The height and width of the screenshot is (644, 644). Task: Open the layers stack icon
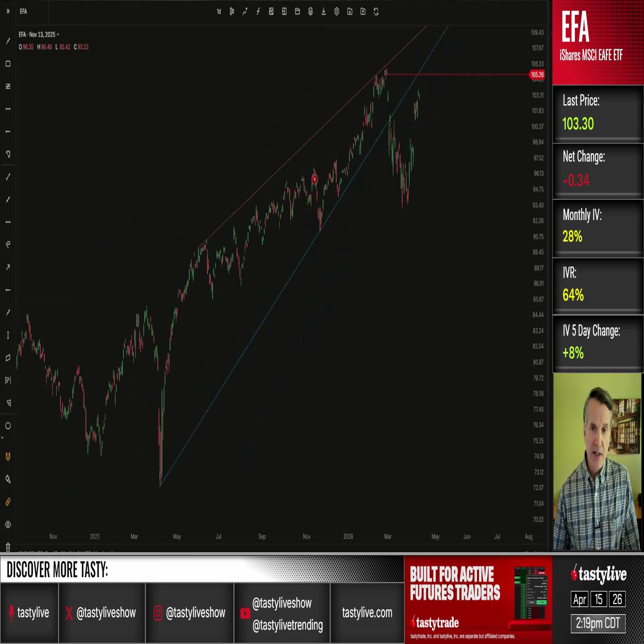pos(310,12)
